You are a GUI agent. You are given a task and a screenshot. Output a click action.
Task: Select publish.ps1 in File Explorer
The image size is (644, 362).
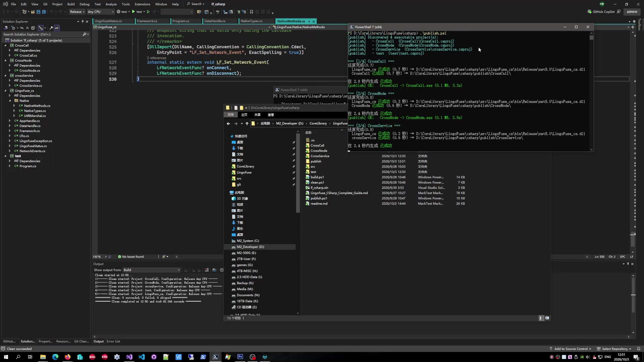[319, 198]
